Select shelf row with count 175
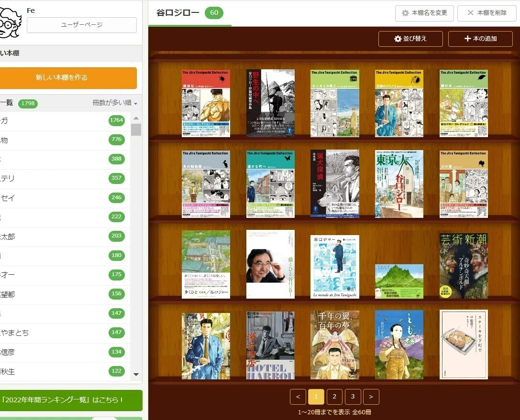The width and height of the screenshot is (520, 420). [x=65, y=275]
